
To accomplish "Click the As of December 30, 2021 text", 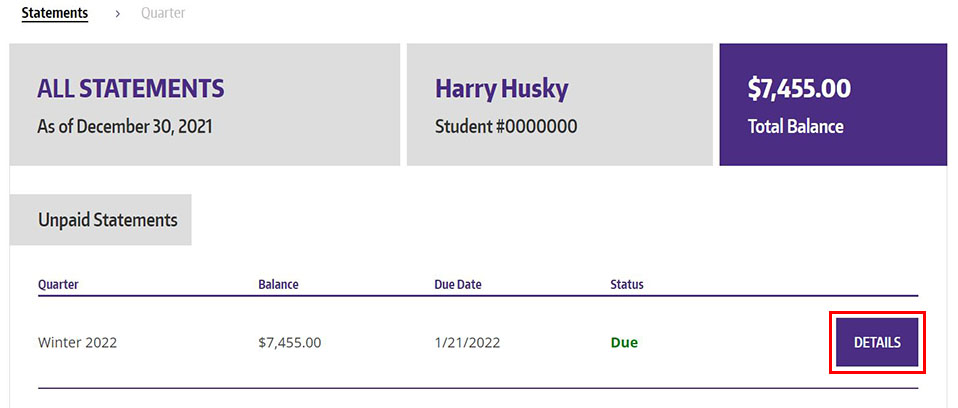I will point(125,127).
